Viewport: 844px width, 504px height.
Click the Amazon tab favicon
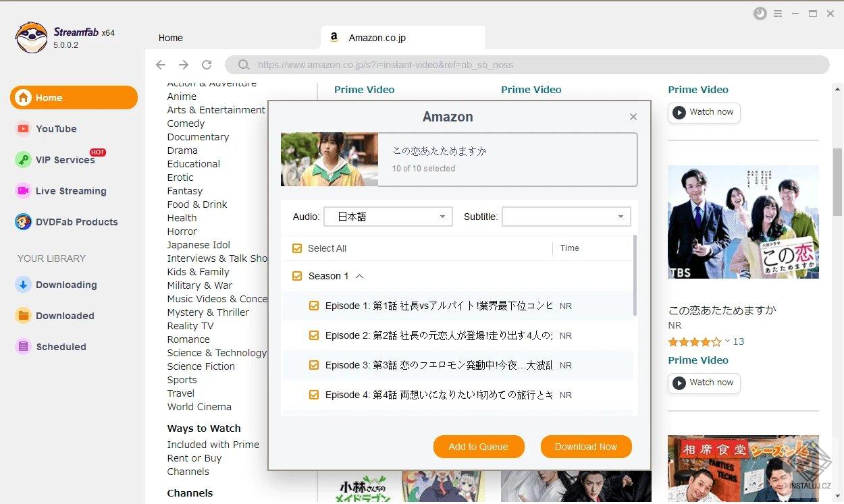coord(334,38)
